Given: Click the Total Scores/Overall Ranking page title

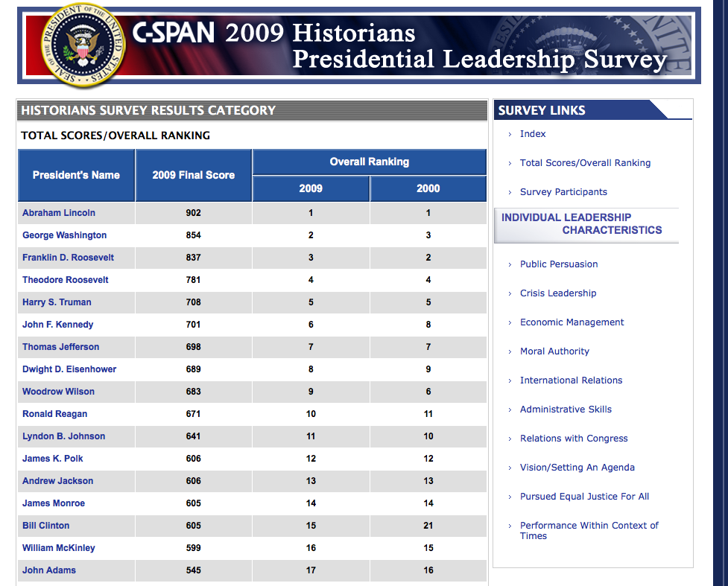Looking at the screenshot, I should coord(115,136).
